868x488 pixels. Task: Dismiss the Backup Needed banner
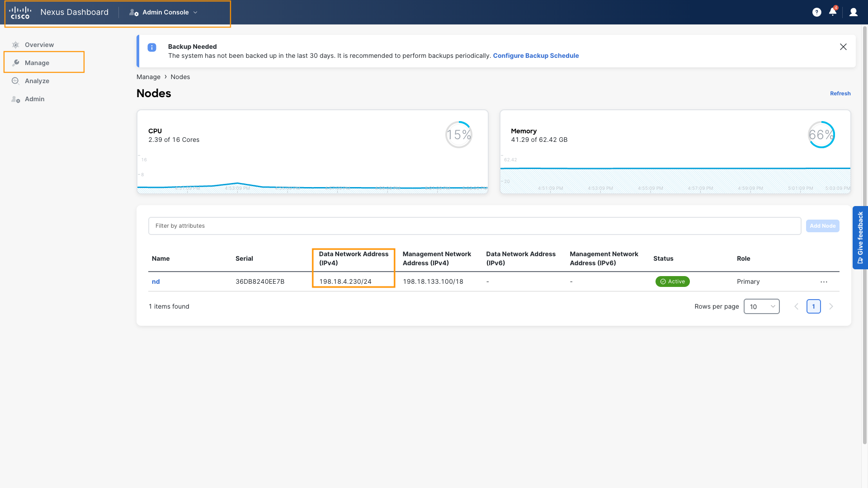click(843, 47)
